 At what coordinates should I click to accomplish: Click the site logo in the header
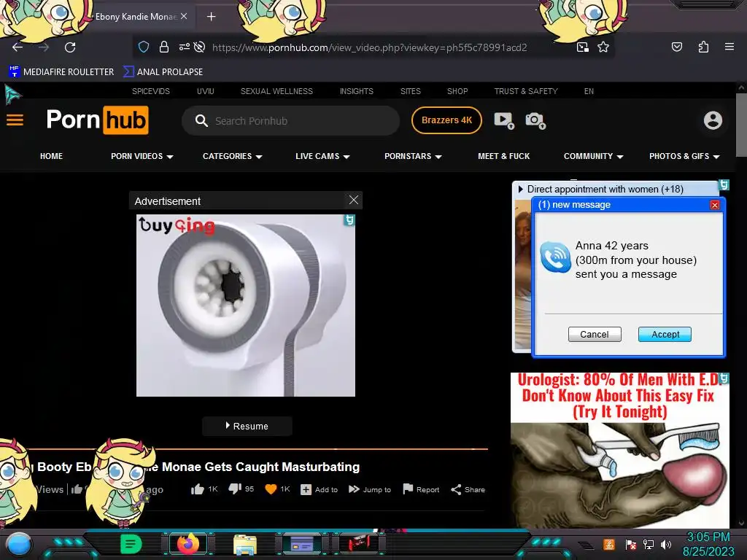coord(97,120)
